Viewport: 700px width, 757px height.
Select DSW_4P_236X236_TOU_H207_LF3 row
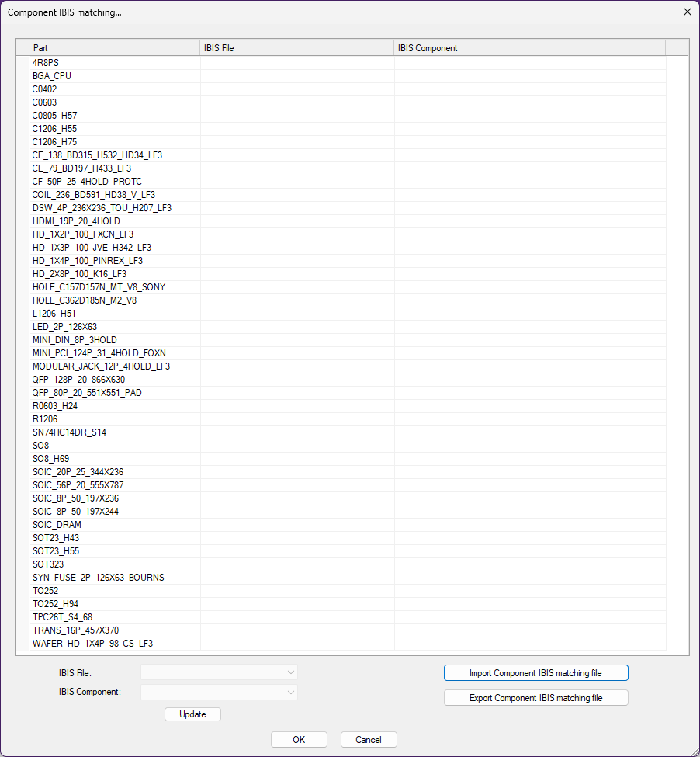[x=102, y=208]
